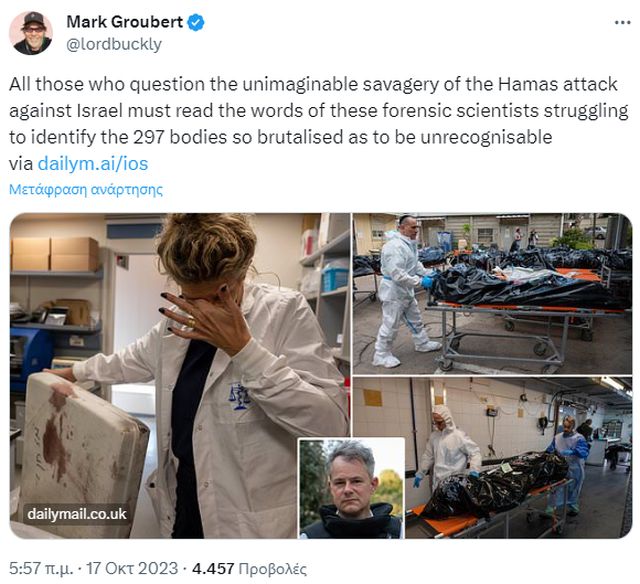640x584 pixels.
Task: Click Μετάφραση ανάρτησης translate link
Action: [86, 190]
